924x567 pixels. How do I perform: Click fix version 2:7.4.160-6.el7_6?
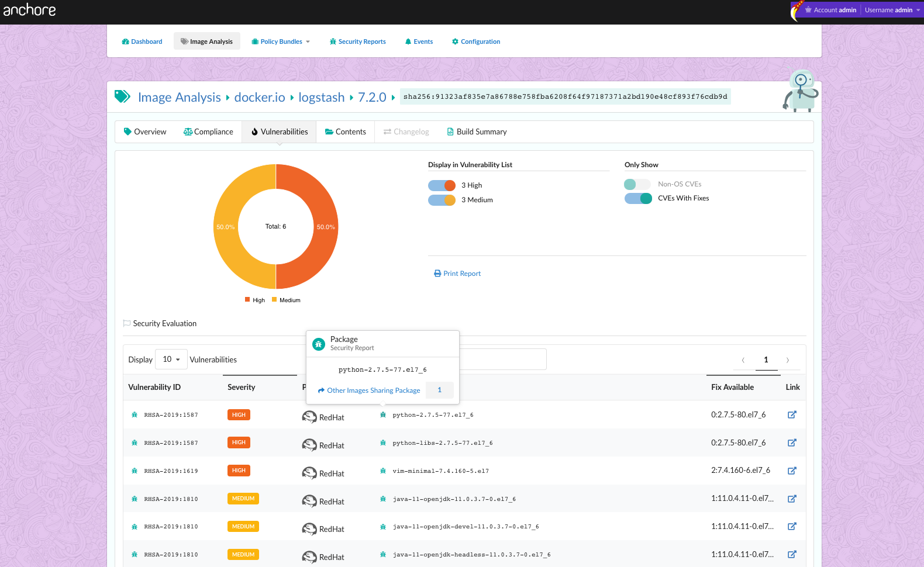pos(740,471)
